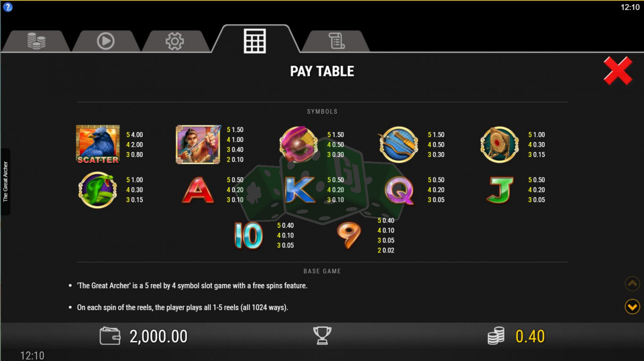
Task: Click the up arrow scroll button
Action: 632,284
